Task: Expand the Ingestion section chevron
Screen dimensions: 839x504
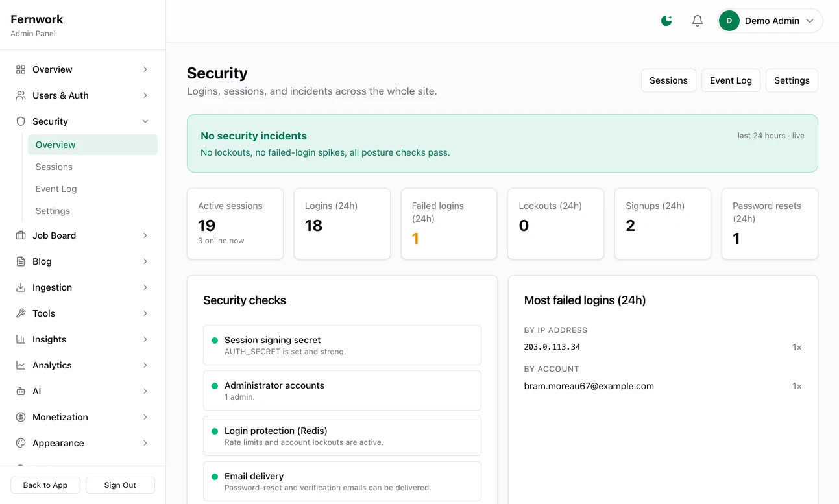Action: coord(145,287)
